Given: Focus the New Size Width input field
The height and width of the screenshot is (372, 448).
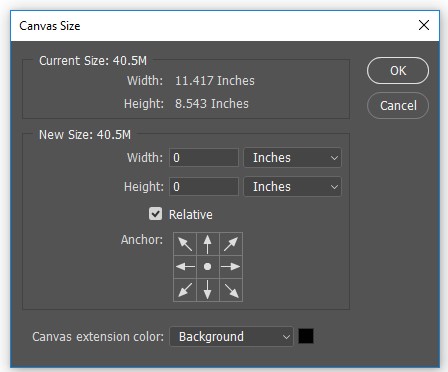Looking at the screenshot, I should tap(204, 158).
